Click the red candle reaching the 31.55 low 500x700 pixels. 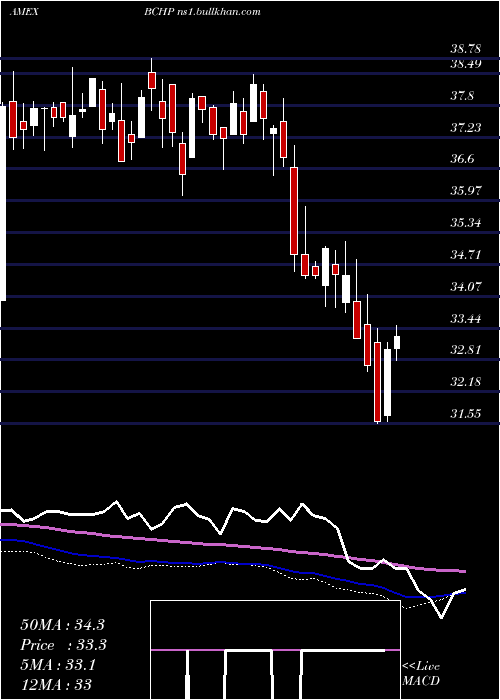[x=378, y=382]
